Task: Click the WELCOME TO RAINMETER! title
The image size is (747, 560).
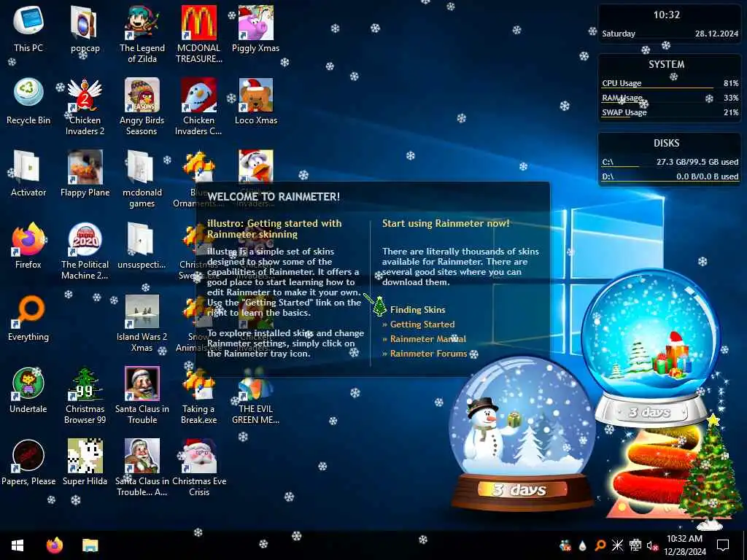Action: 274,197
